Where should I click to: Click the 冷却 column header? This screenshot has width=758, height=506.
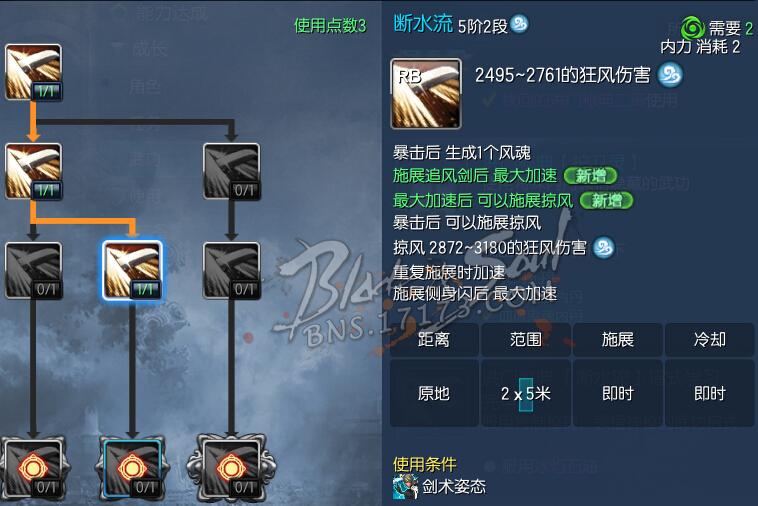coord(709,340)
